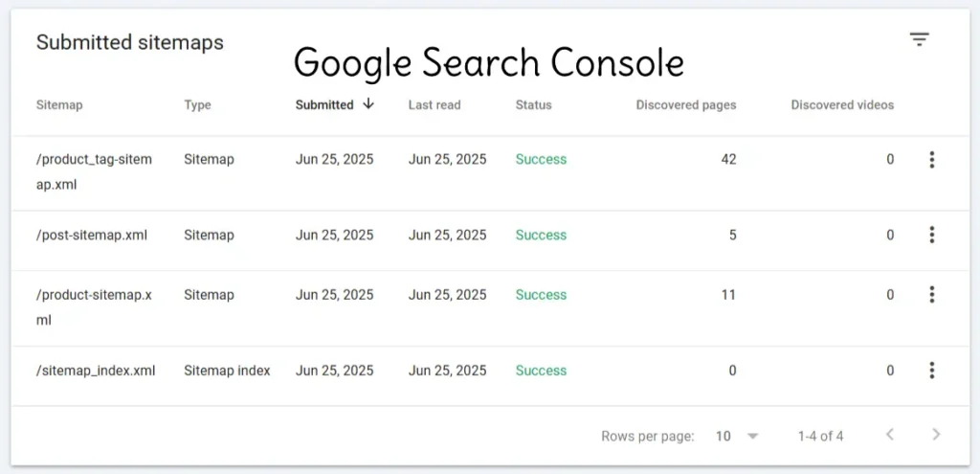Screen dimensions: 980x474
Task: Go to next page arrow
Action: click(x=936, y=435)
